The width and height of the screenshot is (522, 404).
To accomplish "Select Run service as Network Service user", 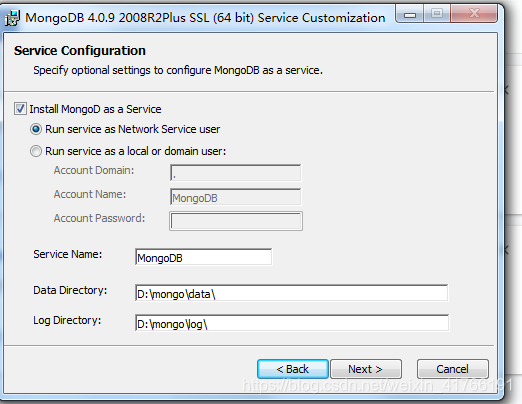I will click(x=36, y=129).
